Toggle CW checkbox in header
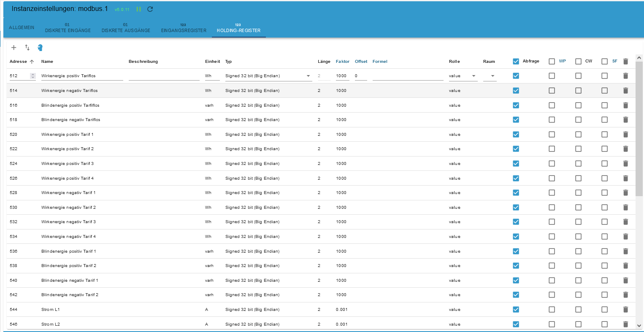 coord(578,62)
